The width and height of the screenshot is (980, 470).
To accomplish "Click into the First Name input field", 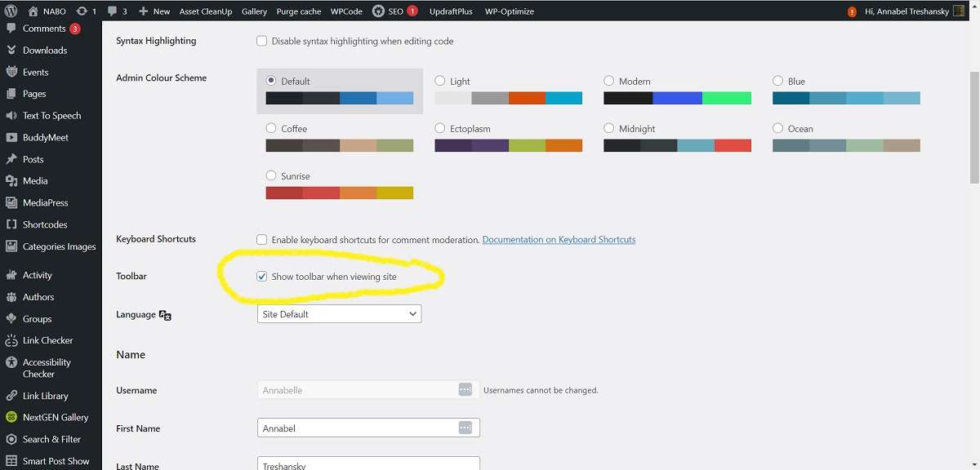I will 356,428.
